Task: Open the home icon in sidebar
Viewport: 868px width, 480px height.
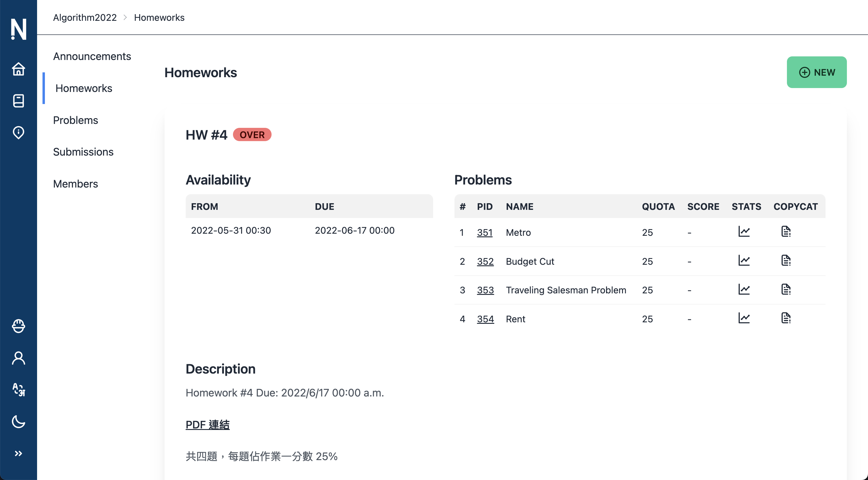Action: 18,69
